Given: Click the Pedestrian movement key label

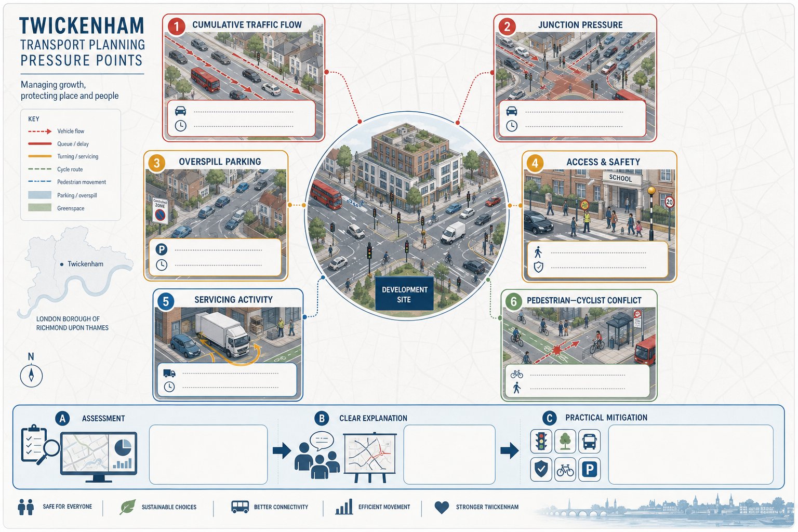Looking at the screenshot, I should pos(82,182).
